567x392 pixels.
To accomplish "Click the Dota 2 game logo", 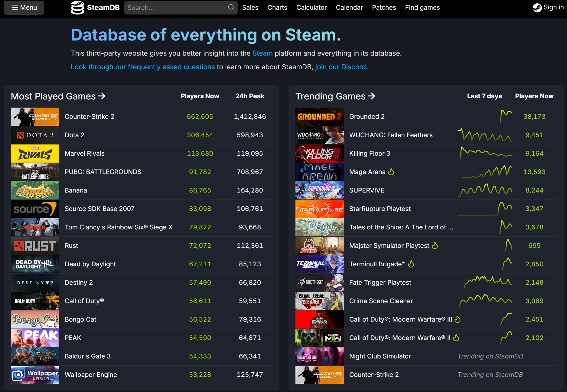I will click(35, 135).
